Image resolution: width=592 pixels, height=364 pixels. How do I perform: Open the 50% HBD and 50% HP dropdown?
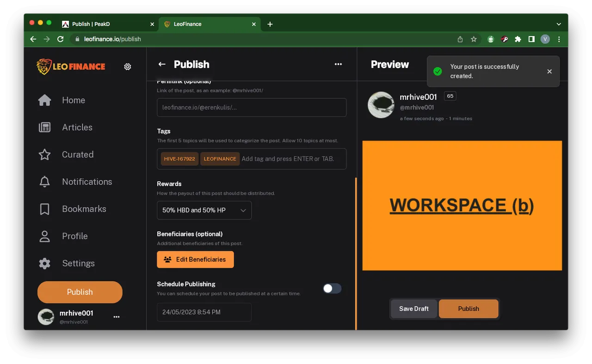(x=204, y=210)
